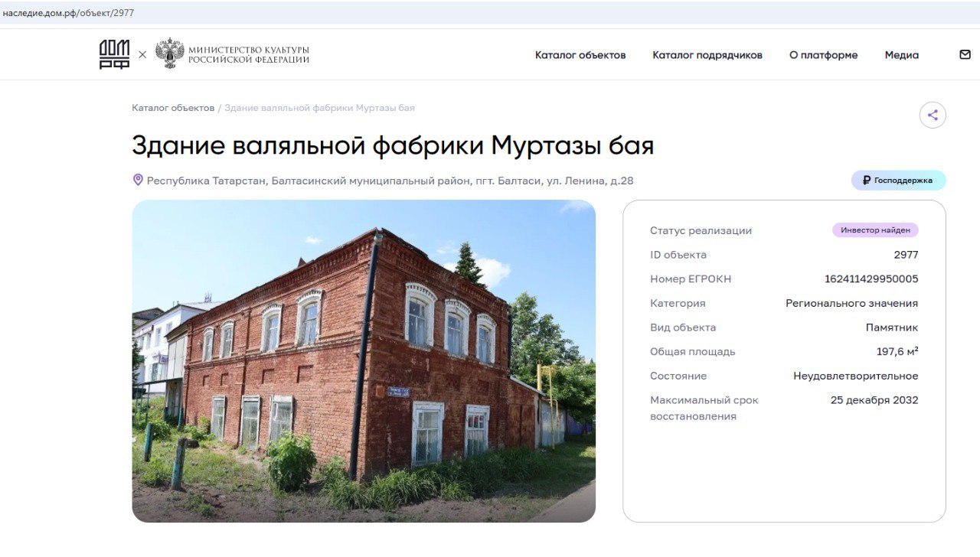
Task: Open the mail envelope icon
Action: (965, 55)
